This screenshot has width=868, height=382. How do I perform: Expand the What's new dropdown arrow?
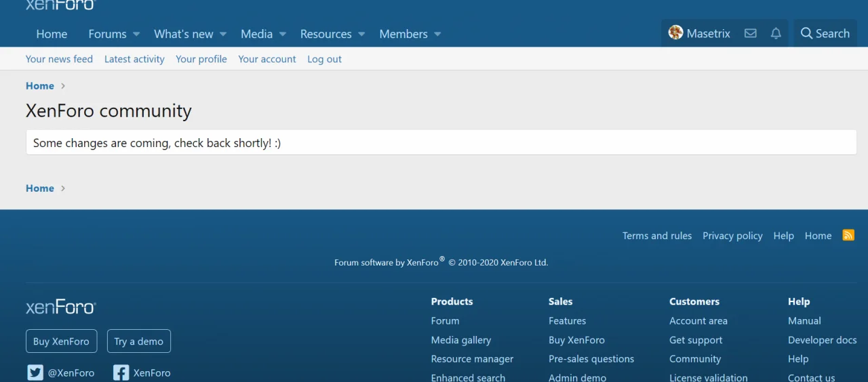pos(223,34)
